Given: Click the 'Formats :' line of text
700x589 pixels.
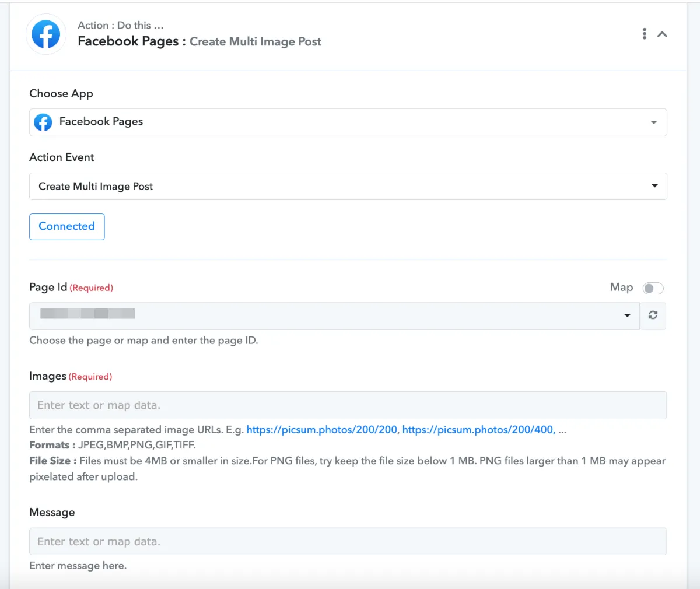Looking at the screenshot, I should pos(113,445).
